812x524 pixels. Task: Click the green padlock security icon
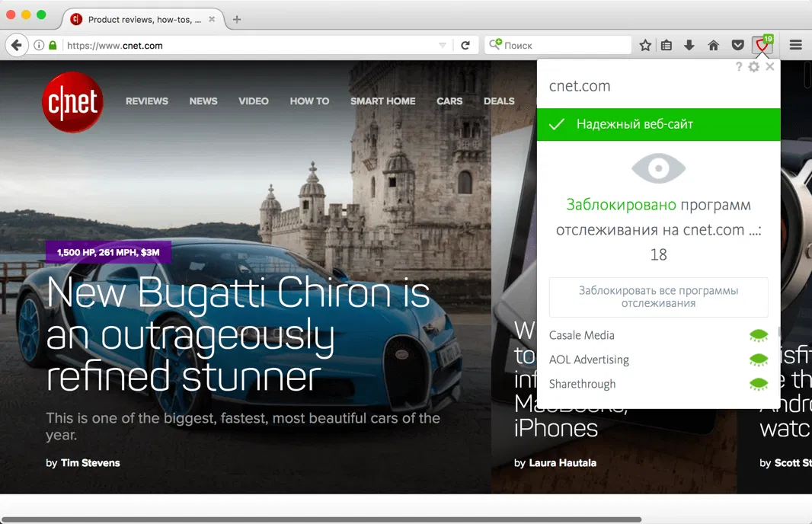(x=53, y=45)
